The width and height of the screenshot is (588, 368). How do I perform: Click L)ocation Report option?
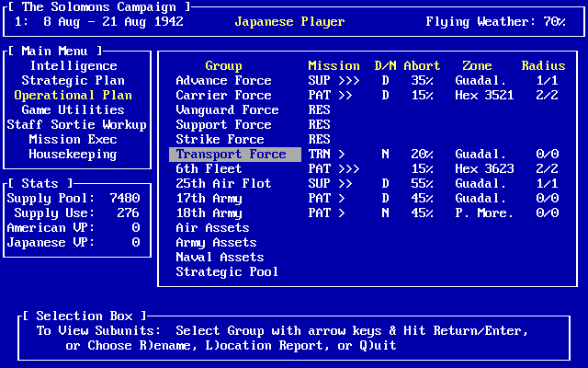click(x=267, y=346)
